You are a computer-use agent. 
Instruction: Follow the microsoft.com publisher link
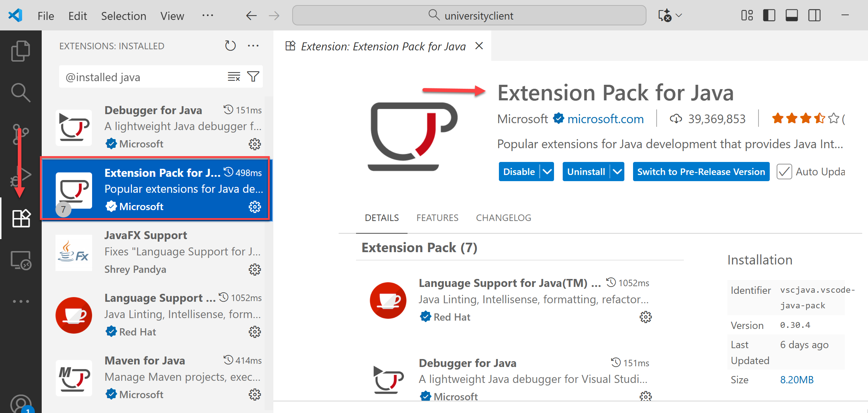click(x=605, y=118)
